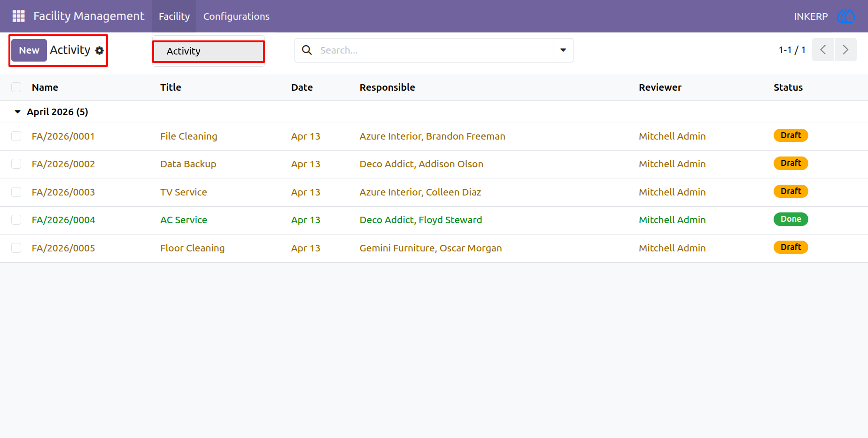
Task: Open record FA/2026/0004
Action: [x=63, y=220]
